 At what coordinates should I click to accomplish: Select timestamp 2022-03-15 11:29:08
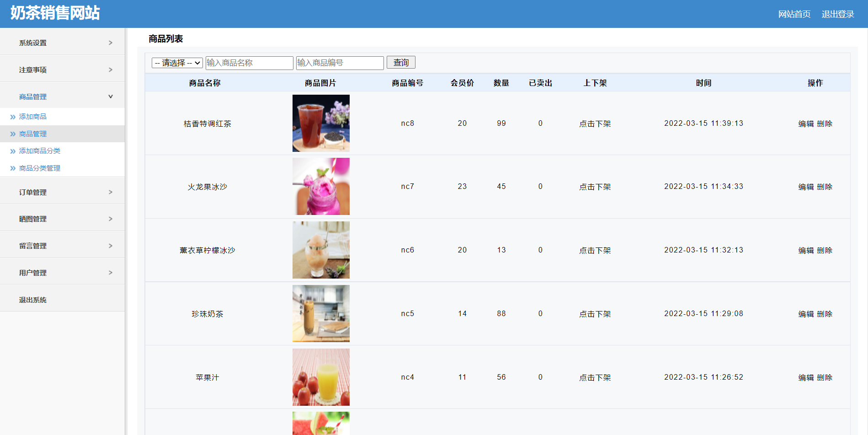point(704,313)
